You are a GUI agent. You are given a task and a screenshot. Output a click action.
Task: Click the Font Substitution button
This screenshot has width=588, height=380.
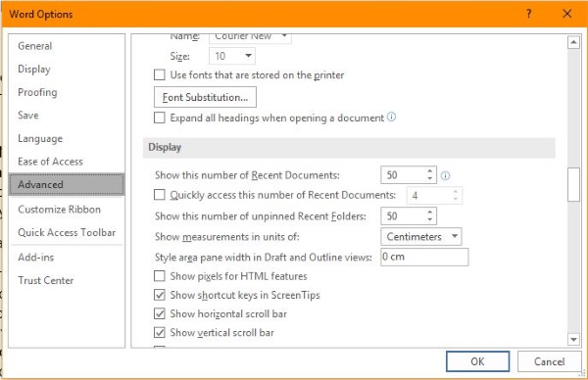(x=205, y=97)
